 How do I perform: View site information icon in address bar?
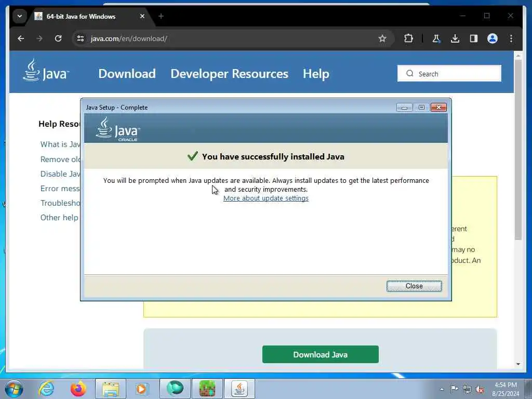tap(81, 38)
